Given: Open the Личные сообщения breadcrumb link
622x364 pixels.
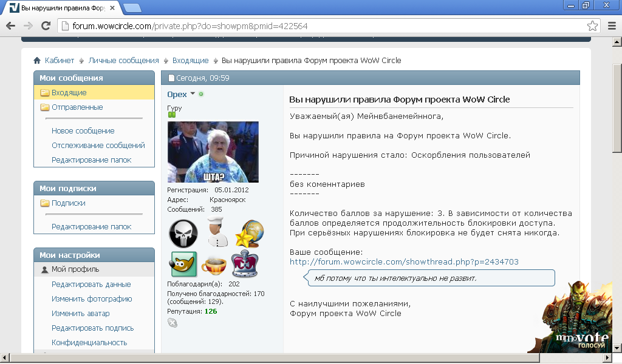Looking at the screenshot, I should 123,61.
